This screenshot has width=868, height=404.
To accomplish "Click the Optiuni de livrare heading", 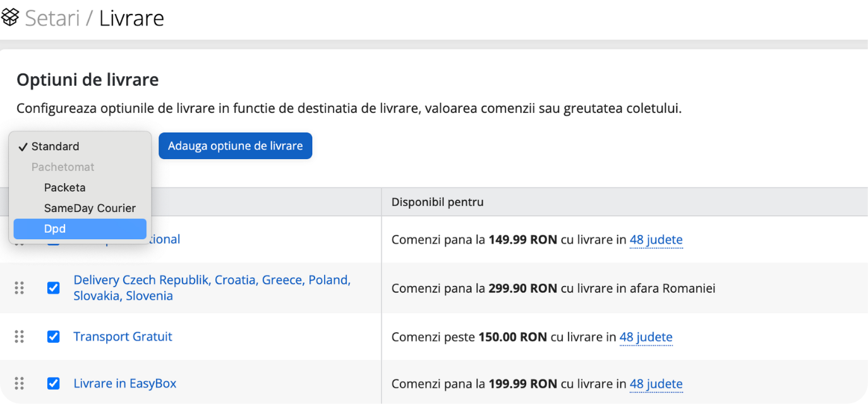I will click(x=87, y=80).
